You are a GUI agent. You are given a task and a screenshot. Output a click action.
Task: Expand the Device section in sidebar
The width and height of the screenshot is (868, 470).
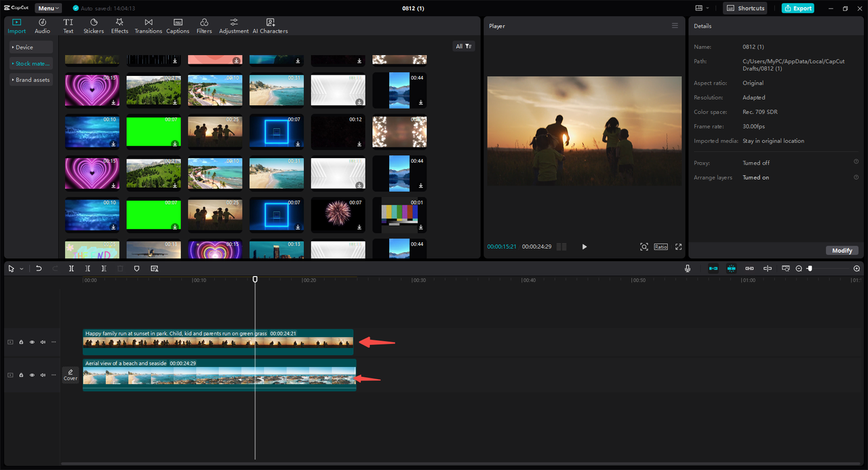31,47
